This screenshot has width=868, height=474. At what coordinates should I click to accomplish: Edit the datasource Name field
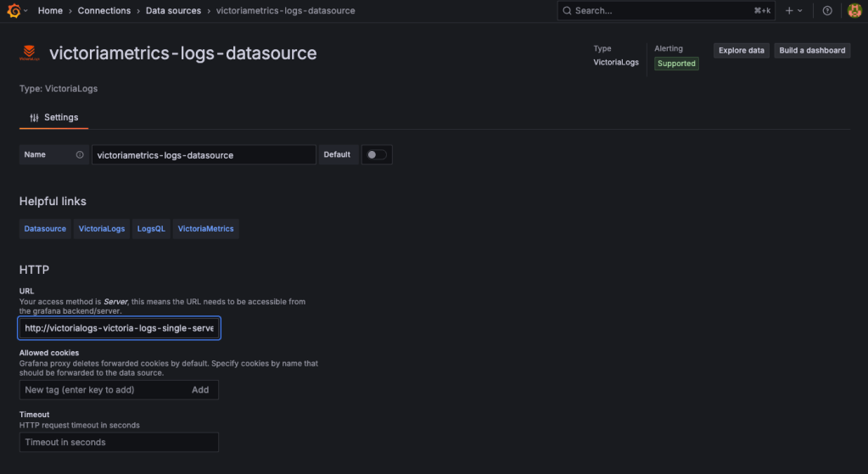click(204, 155)
